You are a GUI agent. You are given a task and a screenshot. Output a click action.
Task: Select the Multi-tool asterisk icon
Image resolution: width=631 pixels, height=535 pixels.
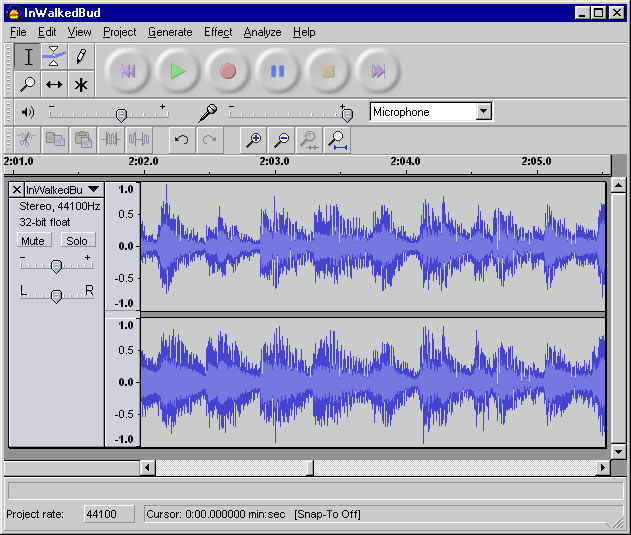81,84
